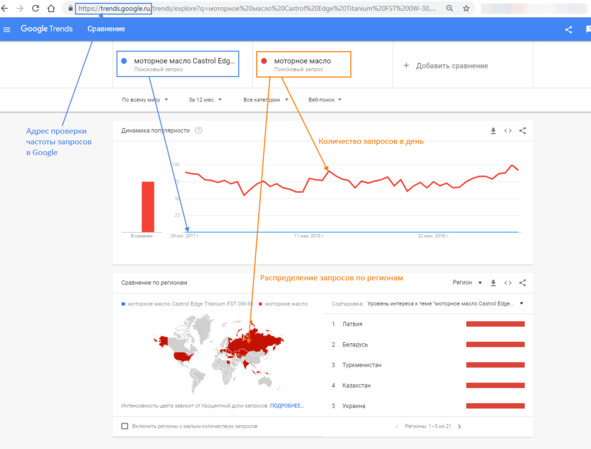Viewport: 591px width, 449px height.
Task: Open the Сортировка sorting dropdown
Action: click(x=446, y=303)
